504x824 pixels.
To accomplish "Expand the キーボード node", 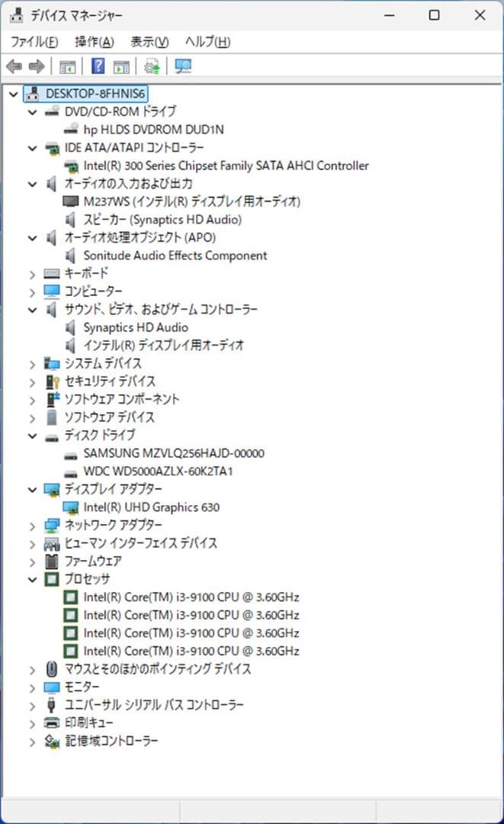I will (33, 274).
